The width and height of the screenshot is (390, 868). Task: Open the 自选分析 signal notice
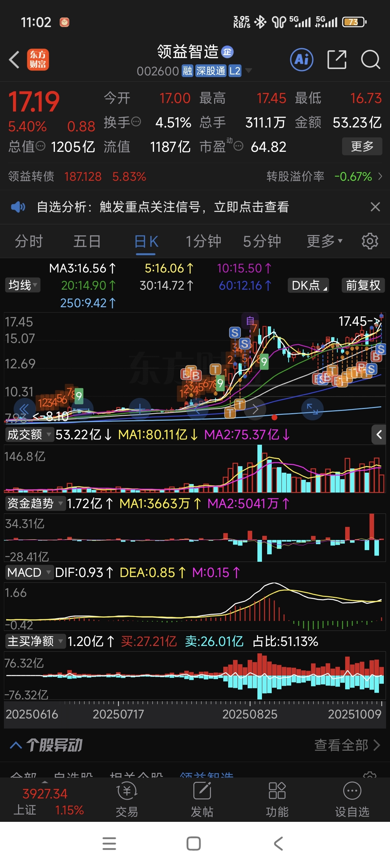(x=163, y=206)
